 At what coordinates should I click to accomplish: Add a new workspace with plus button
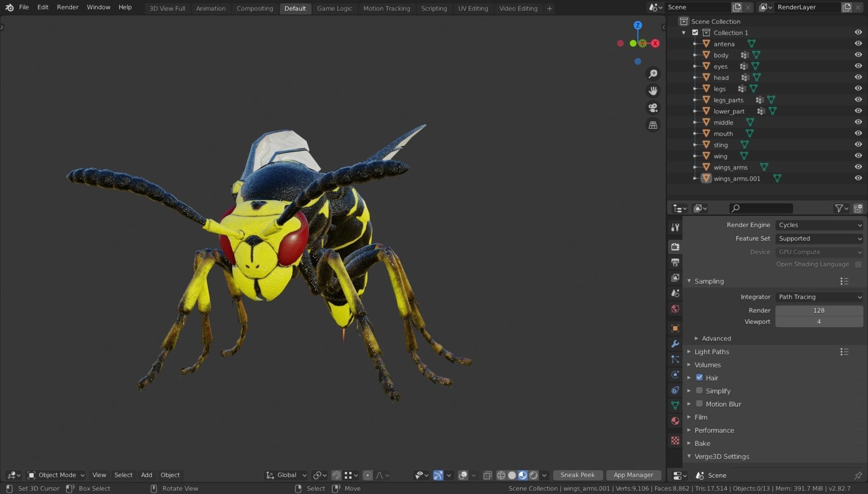click(x=549, y=8)
